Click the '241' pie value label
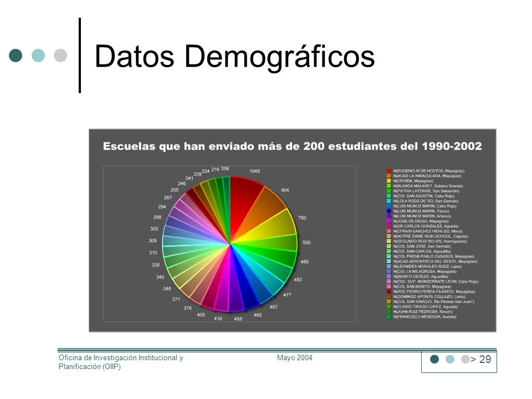 click(x=190, y=178)
